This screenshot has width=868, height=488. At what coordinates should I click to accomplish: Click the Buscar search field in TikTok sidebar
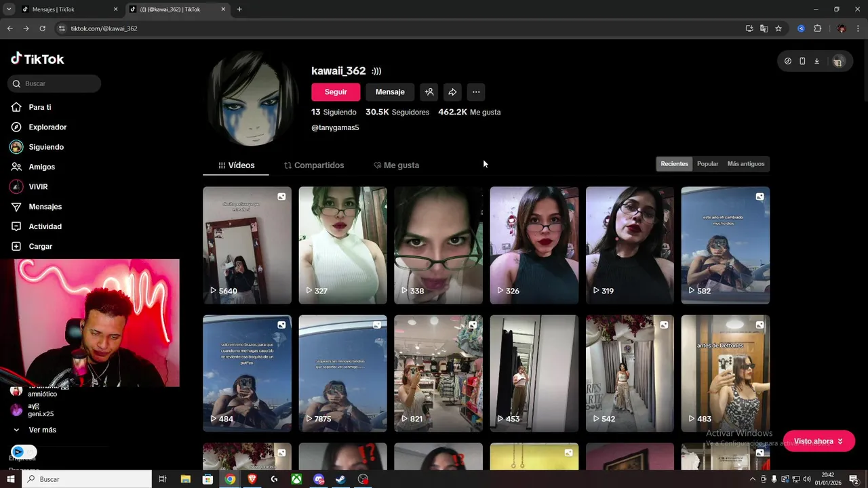(x=54, y=83)
